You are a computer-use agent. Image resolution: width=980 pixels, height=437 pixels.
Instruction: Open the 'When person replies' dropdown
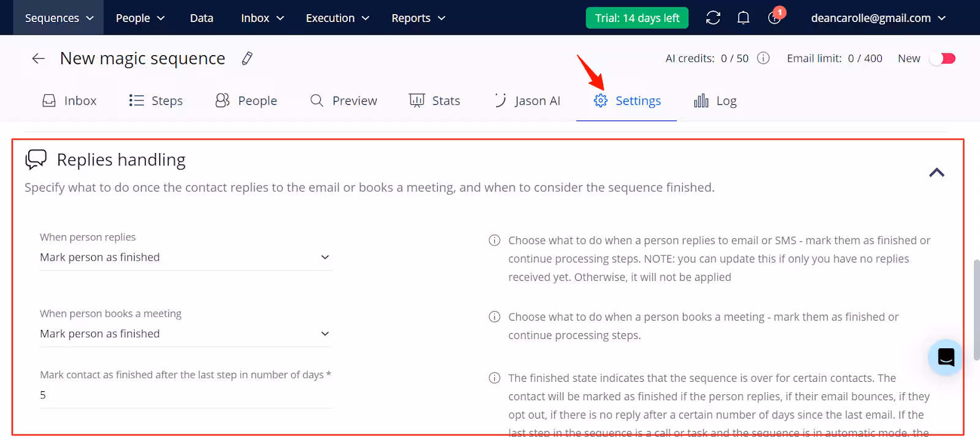[186, 258]
